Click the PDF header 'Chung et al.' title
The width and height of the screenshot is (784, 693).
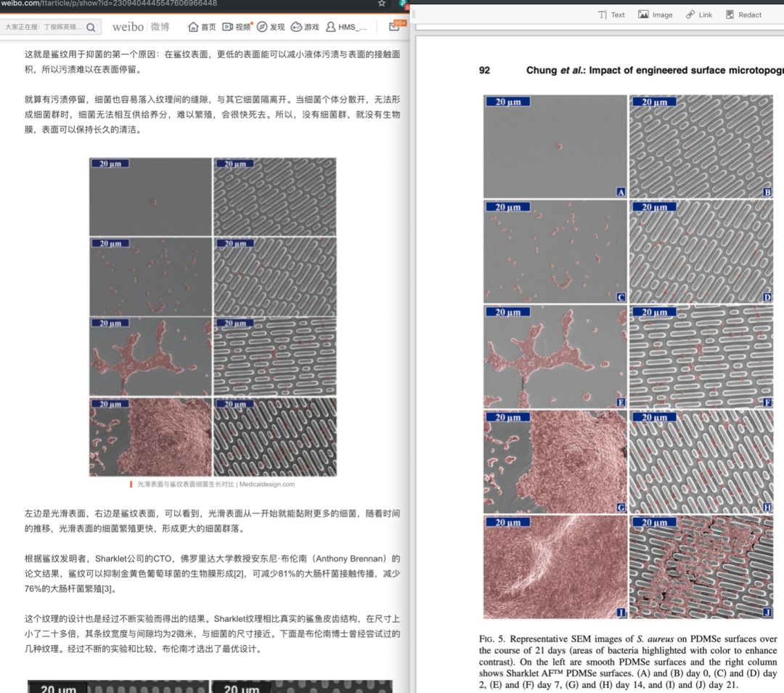[655, 70]
